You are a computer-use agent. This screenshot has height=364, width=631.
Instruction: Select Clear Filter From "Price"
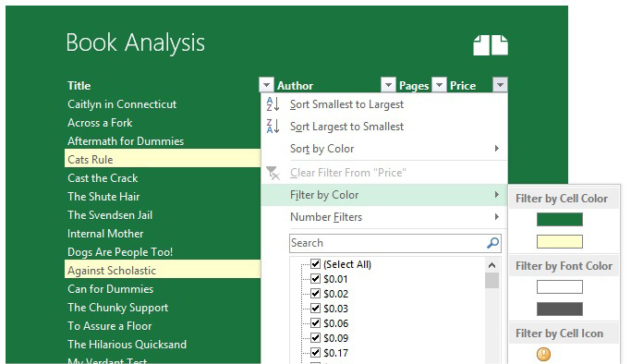pyautogui.click(x=384, y=173)
